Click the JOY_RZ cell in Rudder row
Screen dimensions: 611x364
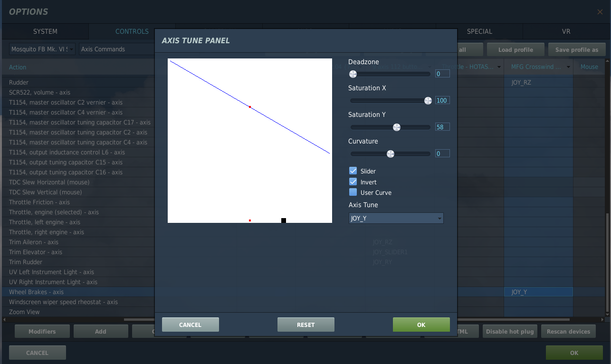[x=538, y=82]
